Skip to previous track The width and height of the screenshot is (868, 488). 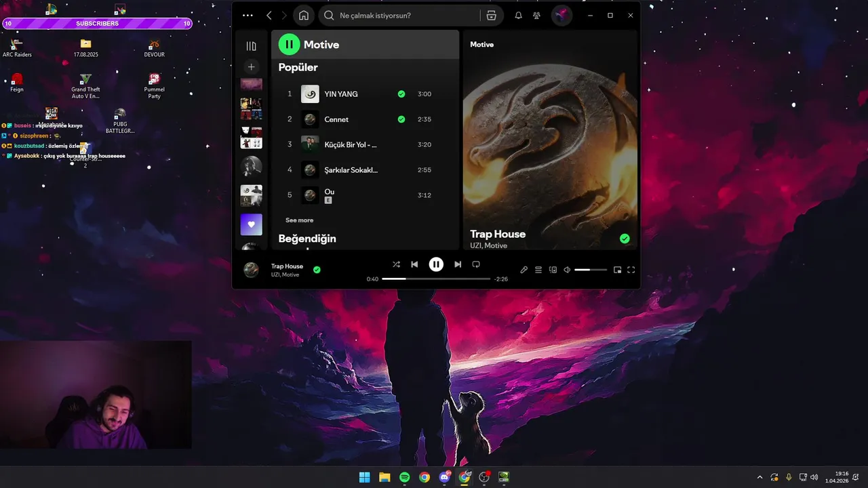click(x=414, y=264)
